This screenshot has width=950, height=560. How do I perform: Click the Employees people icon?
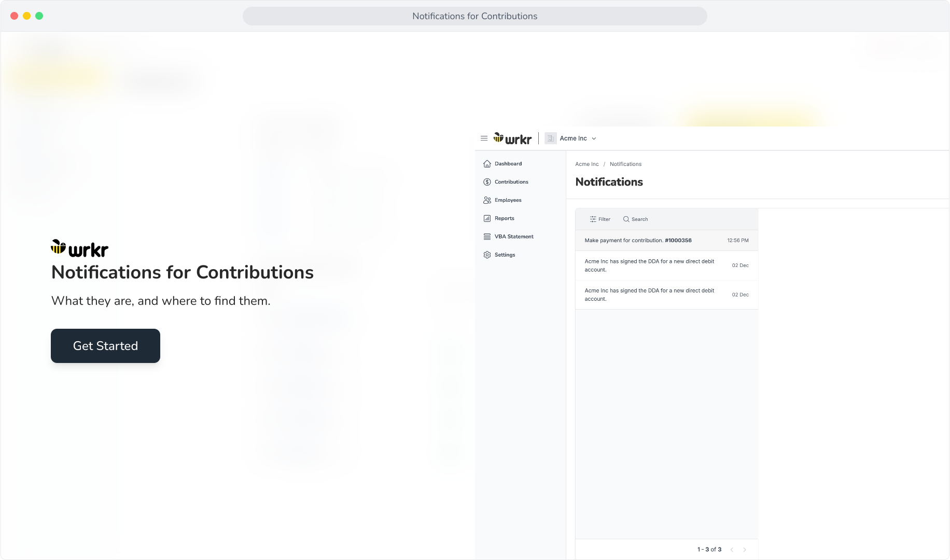tap(487, 200)
